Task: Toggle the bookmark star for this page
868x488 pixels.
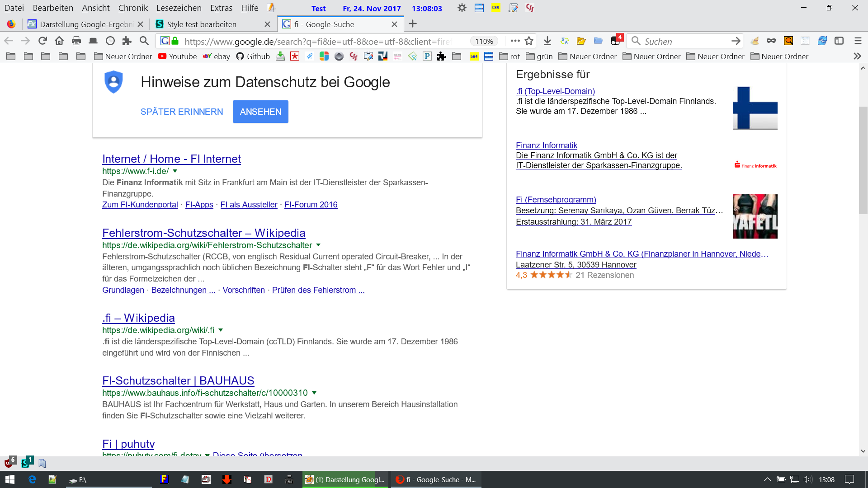Action: tap(529, 41)
